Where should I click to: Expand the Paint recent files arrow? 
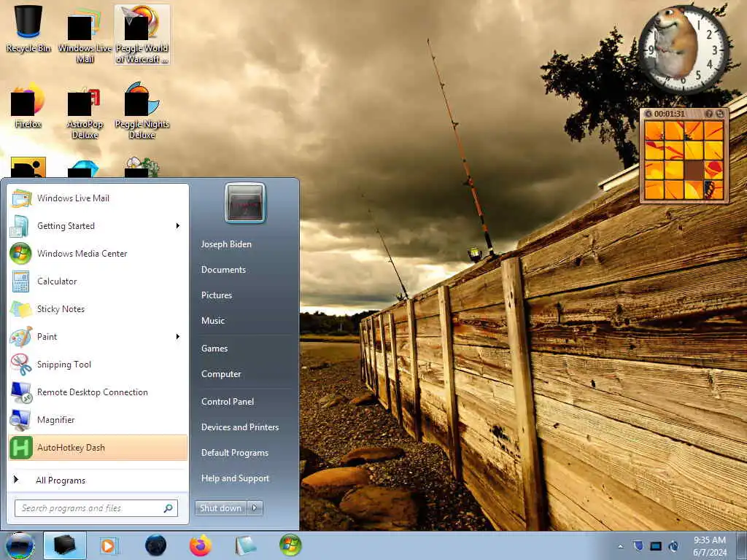(x=178, y=337)
